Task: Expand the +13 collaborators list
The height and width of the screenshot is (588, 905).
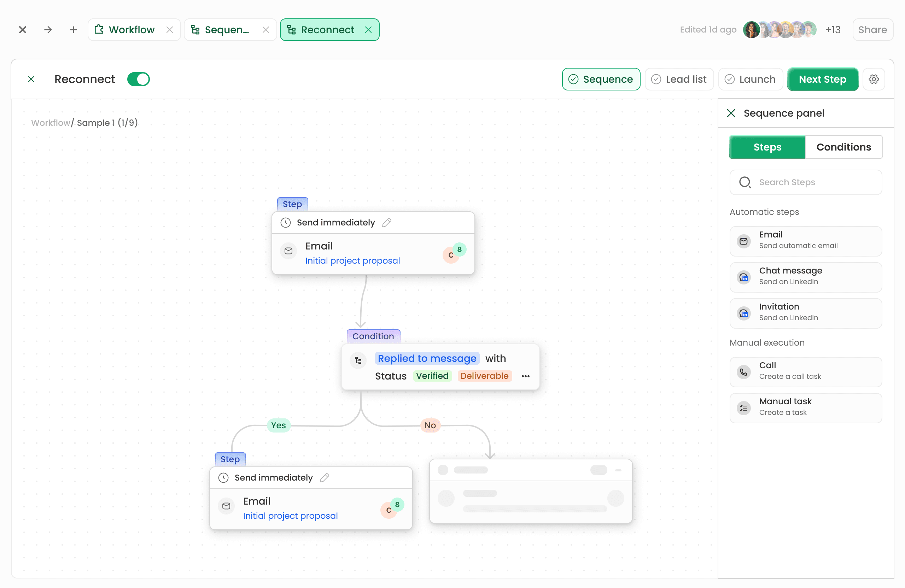Action: click(833, 30)
